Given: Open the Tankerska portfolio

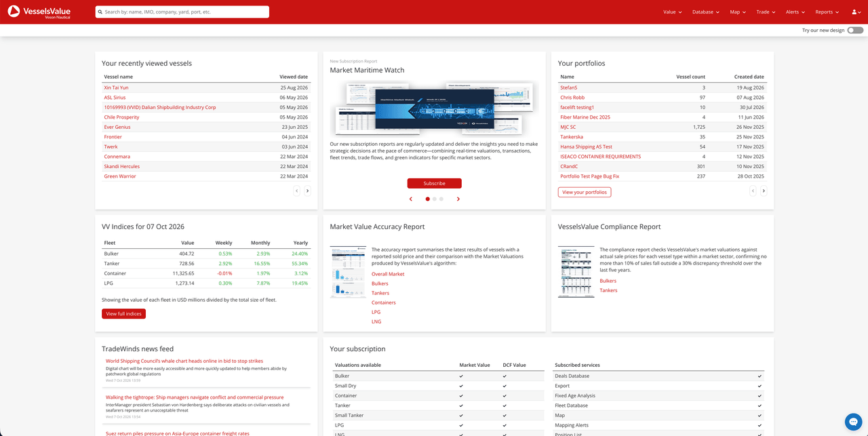Looking at the screenshot, I should coord(572,137).
